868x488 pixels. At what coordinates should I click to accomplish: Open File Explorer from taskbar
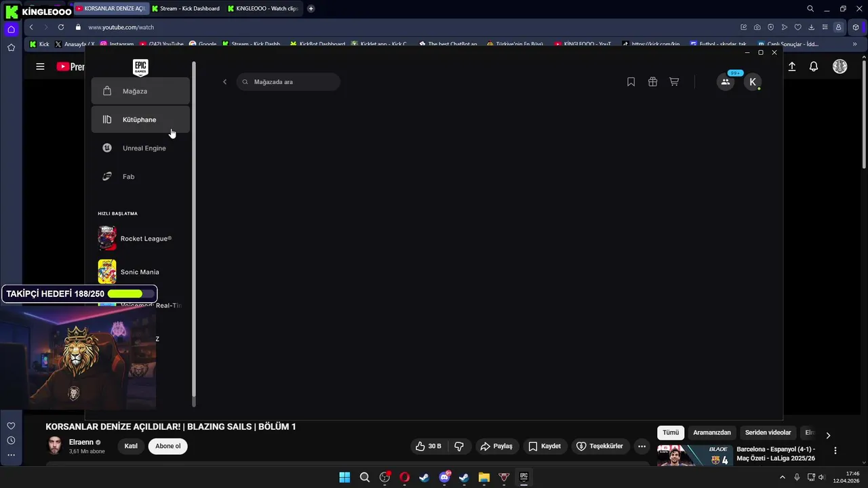click(x=484, y=477)
